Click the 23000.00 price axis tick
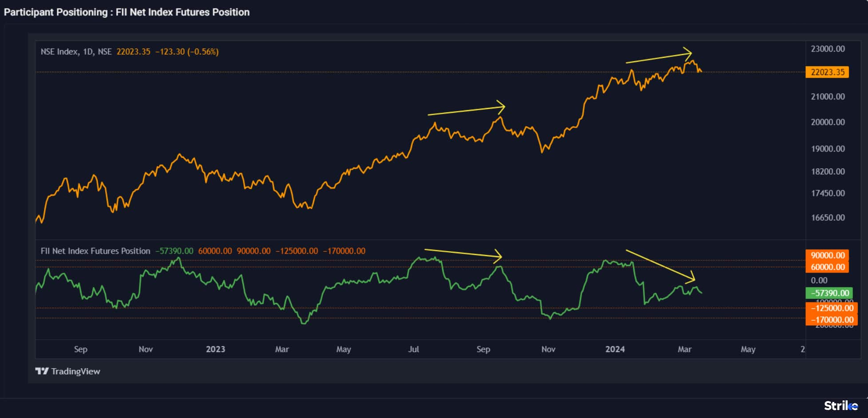Image resolution: width=868 pixels, height=418 pixels. click(828, 49)
